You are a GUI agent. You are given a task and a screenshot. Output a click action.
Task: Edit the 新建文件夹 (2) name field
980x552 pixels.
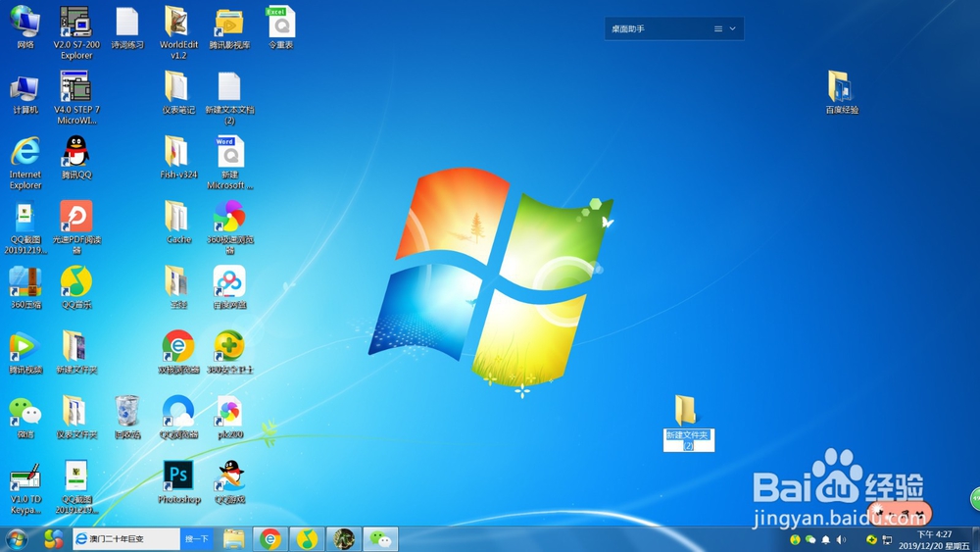(x=688, y=440)
